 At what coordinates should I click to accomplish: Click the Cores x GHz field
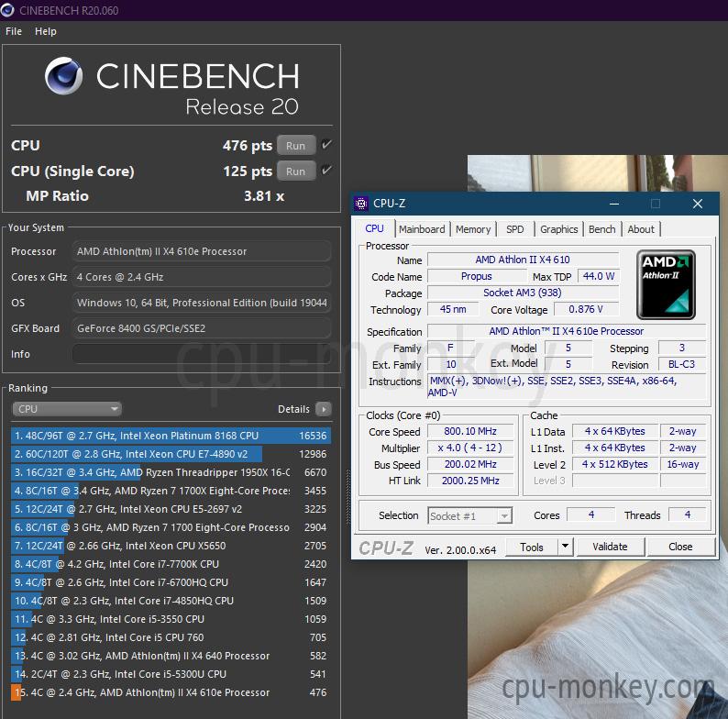(202, 277)
